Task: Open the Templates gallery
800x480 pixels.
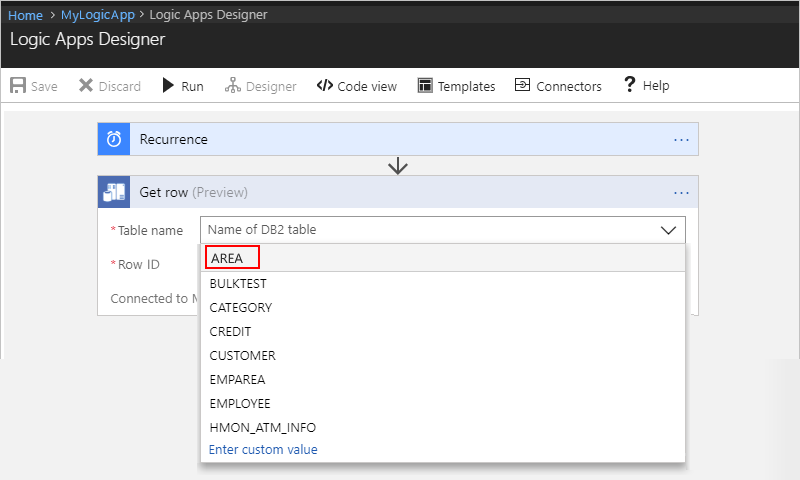Action: (x=456, y=86)
